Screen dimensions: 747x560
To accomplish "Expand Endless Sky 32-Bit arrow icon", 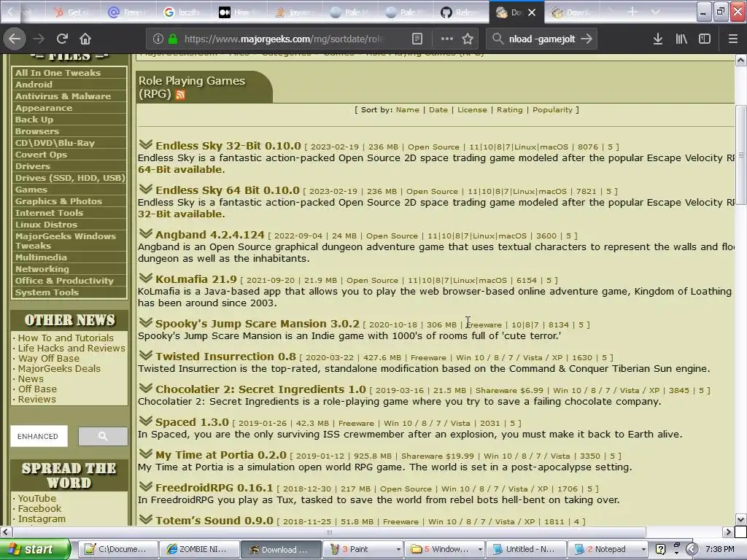I will (x=146, y=145).
